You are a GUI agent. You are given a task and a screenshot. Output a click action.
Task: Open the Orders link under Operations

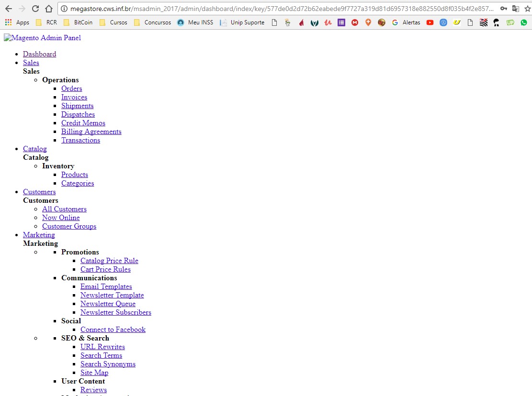click(71, 88)
